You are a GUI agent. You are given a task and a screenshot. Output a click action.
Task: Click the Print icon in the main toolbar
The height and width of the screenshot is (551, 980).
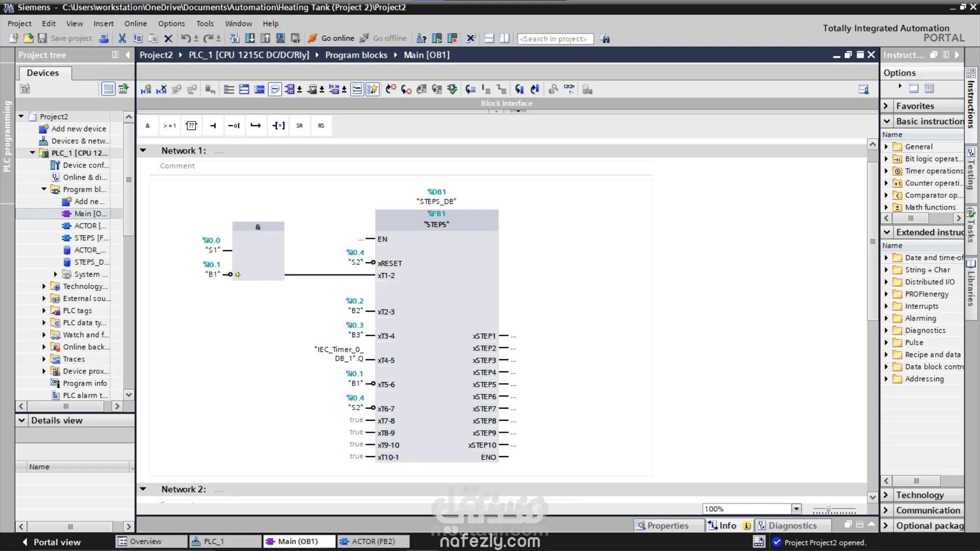[x=104, y=38]
